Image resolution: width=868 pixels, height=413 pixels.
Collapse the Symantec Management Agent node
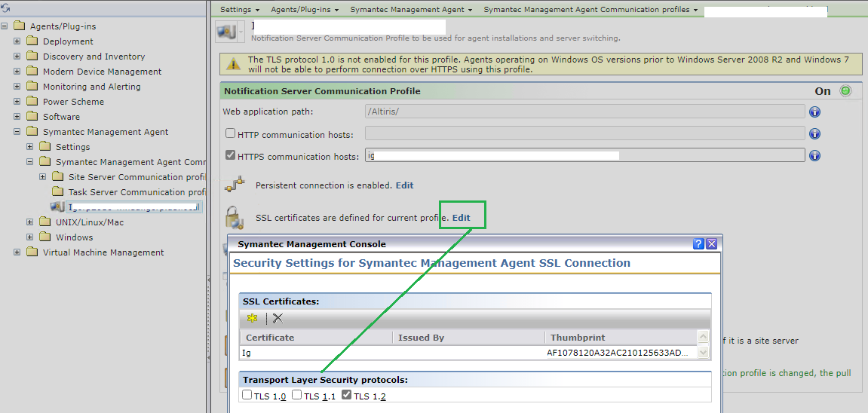point(17,132)
